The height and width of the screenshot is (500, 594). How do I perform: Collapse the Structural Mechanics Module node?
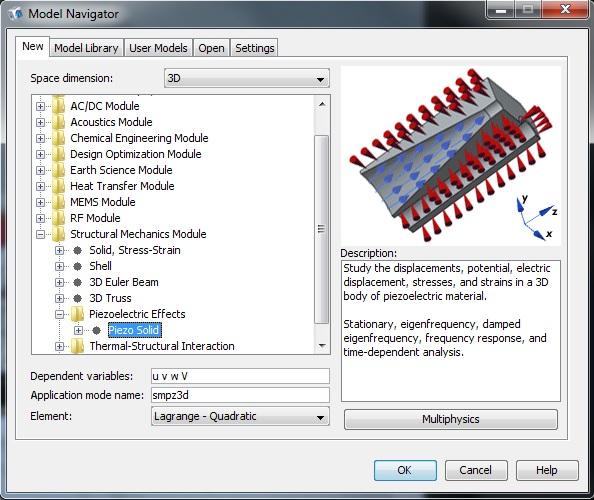tap(41, 234)
